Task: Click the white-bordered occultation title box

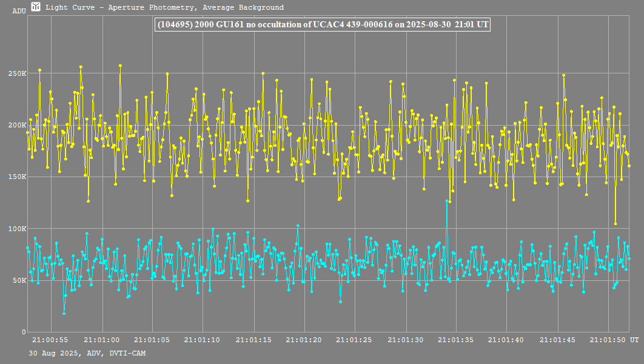Action: click(x=323, y=25)
